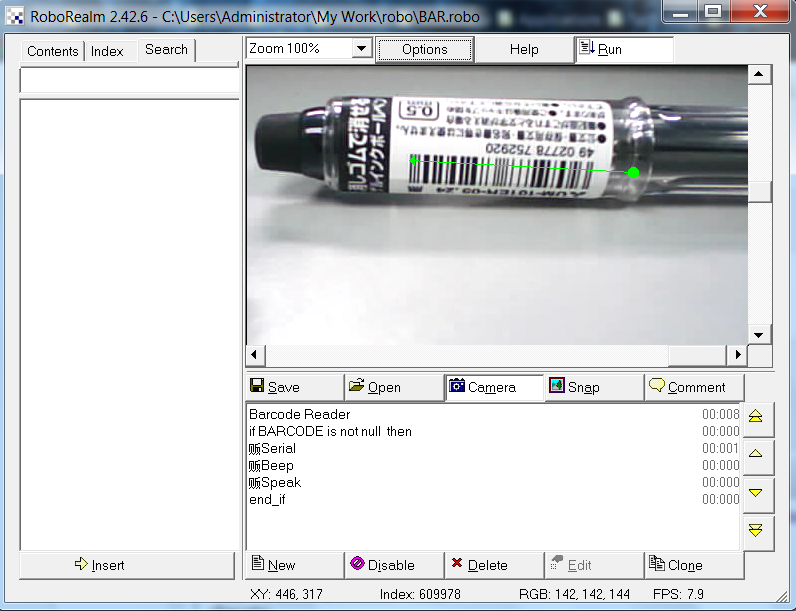
Task: Click the magenta Disable icon
Action: pyautogui.click(x=357, y=563)
